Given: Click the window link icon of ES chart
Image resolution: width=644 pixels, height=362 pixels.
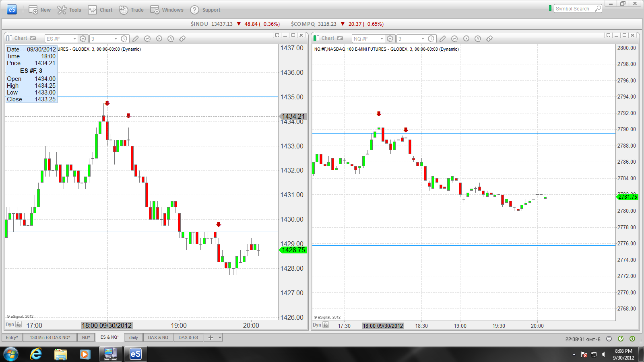Looking at the screenshot, I should pos(9,38).
